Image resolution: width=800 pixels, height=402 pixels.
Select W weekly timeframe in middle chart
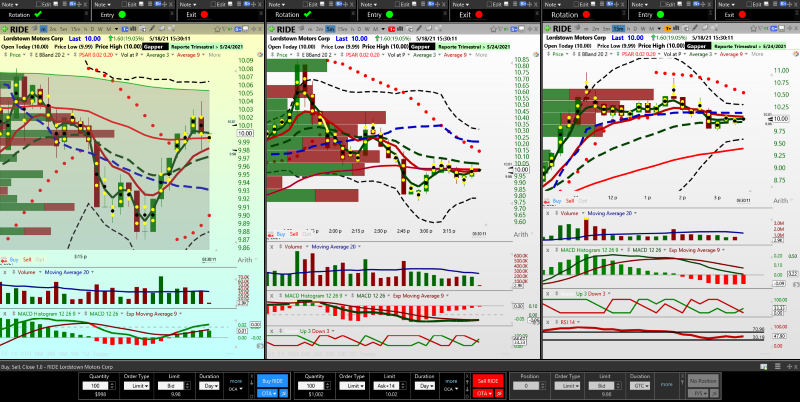(367, 29)
